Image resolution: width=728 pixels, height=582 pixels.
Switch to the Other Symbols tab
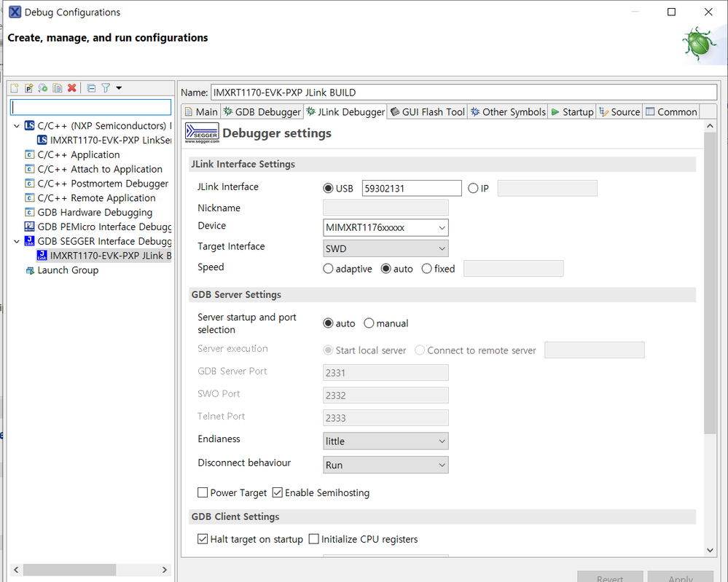coord(508,112)
